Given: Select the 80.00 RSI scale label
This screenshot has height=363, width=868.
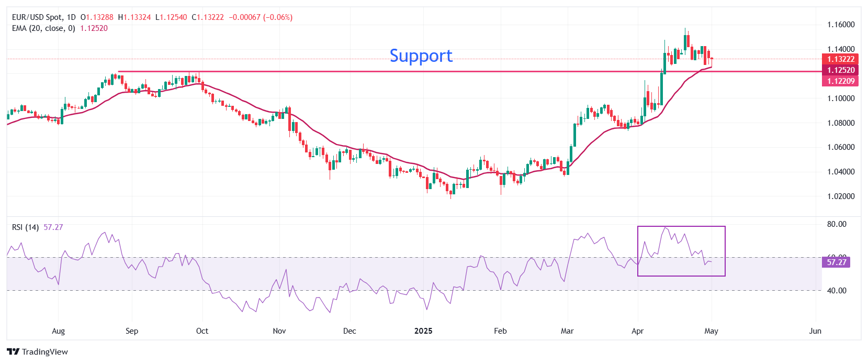Looking at the screenshot, I should [x=836, y=224].
